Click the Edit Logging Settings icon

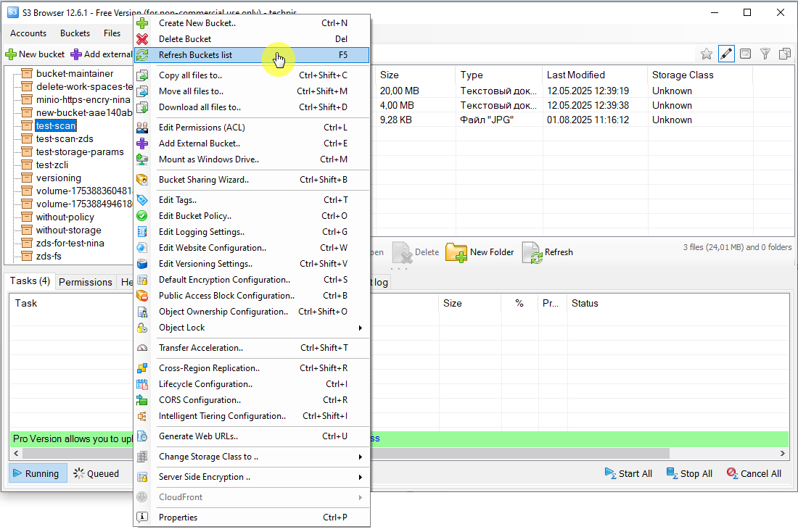pyautogui.click(x=142, y=232)
